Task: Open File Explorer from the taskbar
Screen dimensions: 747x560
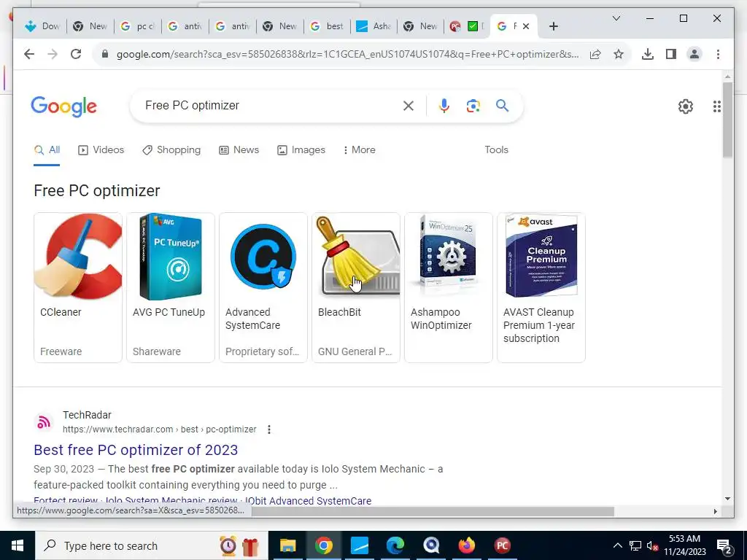Action: [287, 545]
